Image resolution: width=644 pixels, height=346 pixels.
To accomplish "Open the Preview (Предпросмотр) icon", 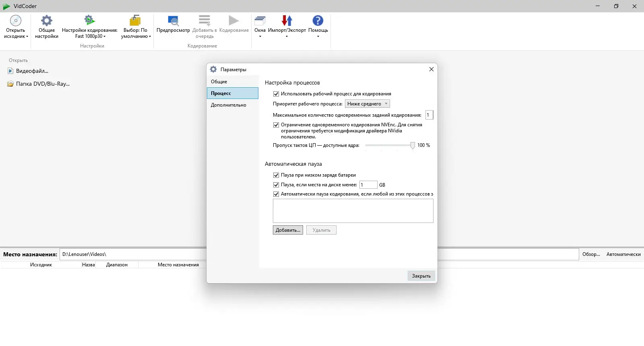I will coord(173,21).
